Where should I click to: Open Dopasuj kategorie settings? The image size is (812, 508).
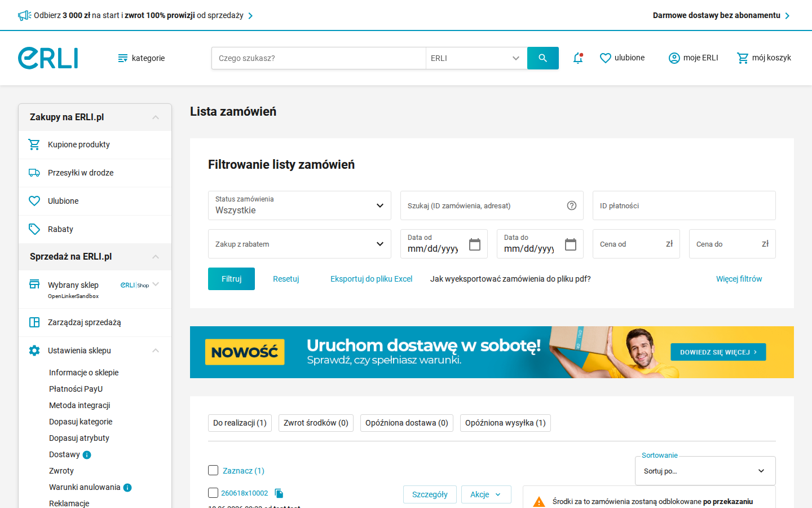pyautogui.click(x=81, y=422)
